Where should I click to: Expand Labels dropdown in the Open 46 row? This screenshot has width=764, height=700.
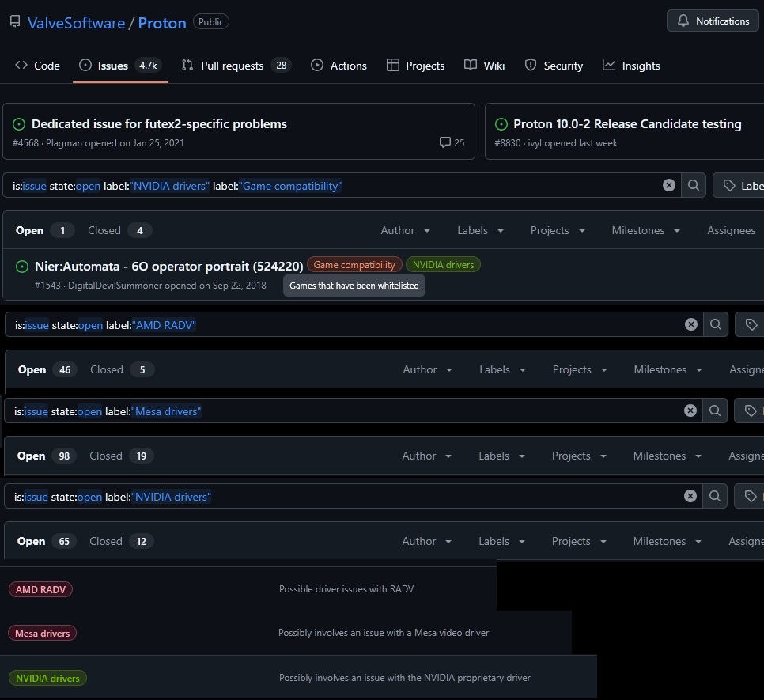[502, 369]
